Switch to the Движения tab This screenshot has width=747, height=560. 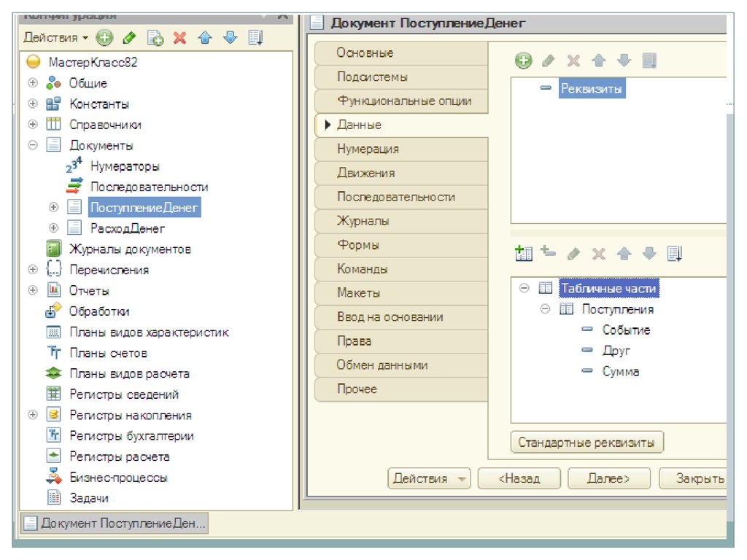tap(401, 173)
